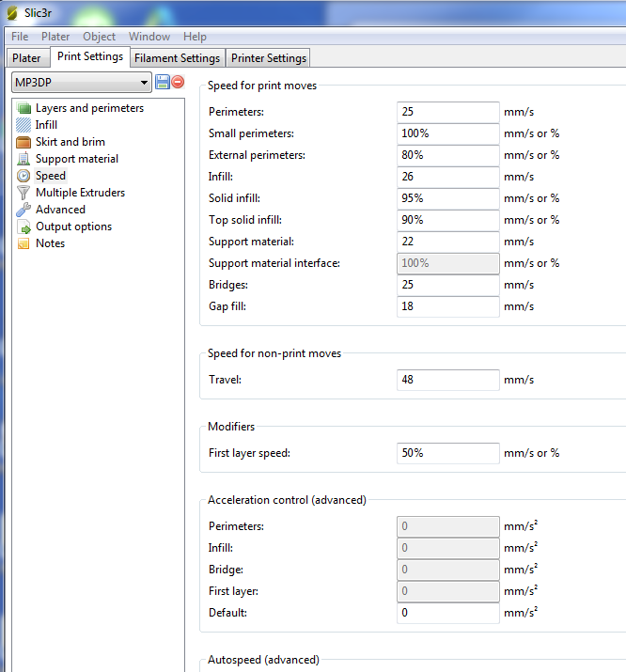Click the 'External perimeters:' label
Screen dimensions: 626x672
(x=257, y=155)
